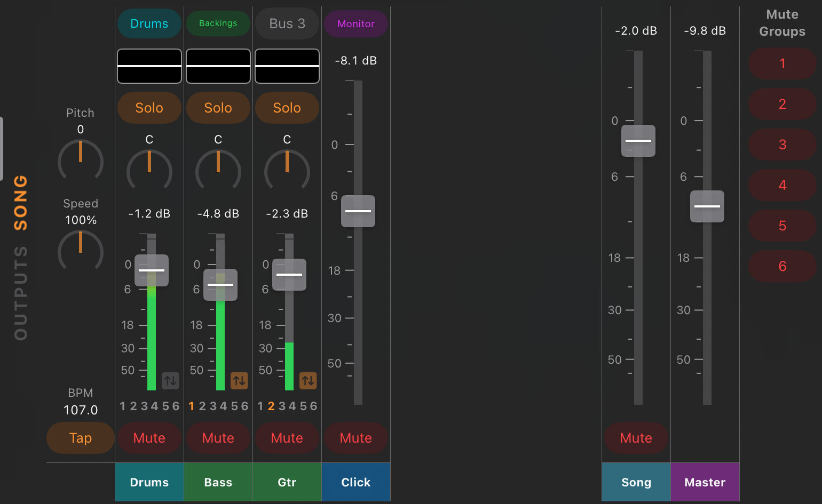
Task: Click the Monitor output button
Action: (356, 23)
